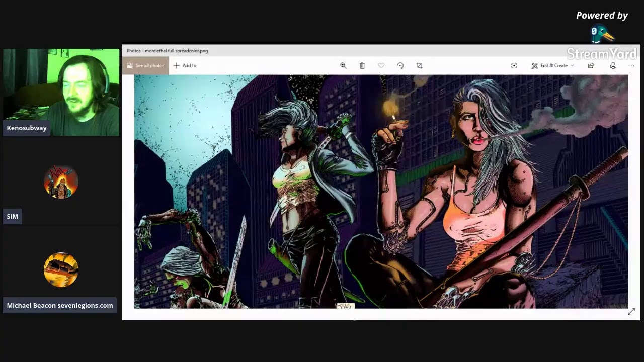The height and width of the screenshot is (362, 644).
Task: Click the StreamYard duck logo
Action: [602, 34]
